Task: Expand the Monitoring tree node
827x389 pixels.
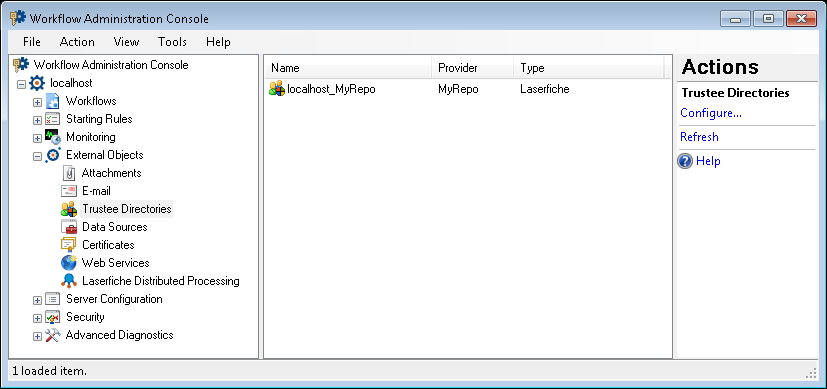Action: (37, 138)
